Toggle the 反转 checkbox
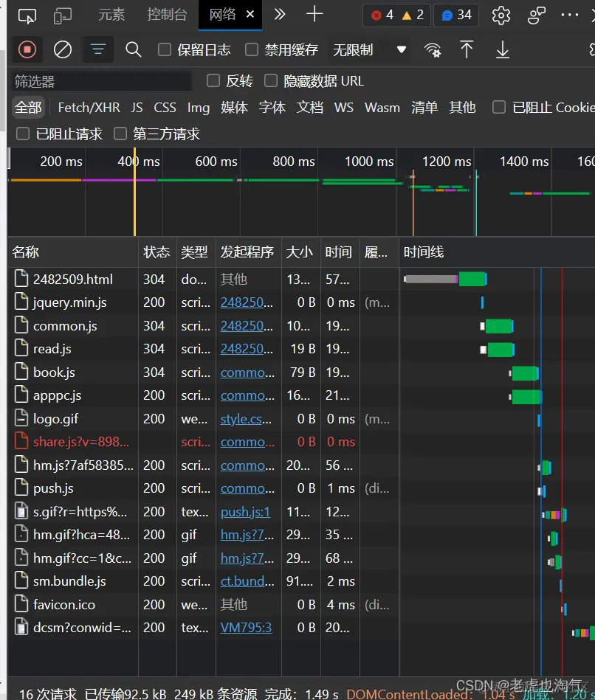595x700 pixels. 213,81
